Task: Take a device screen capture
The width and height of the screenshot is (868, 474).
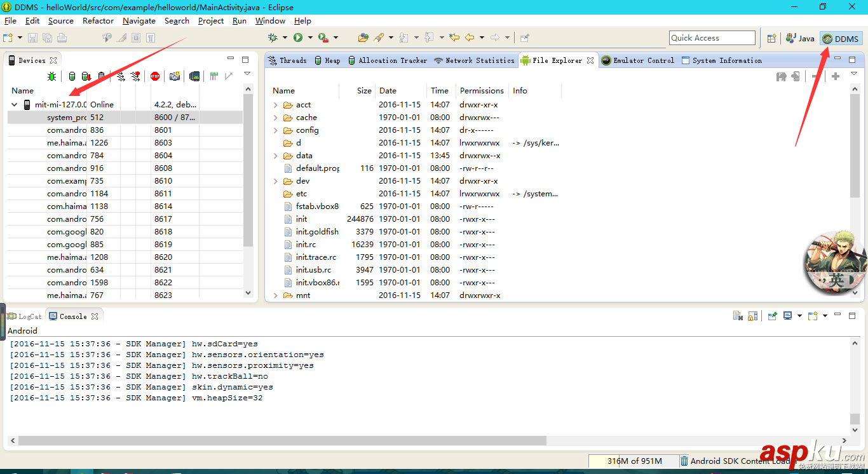Action: pyautogui.click(x=174, y=76)
